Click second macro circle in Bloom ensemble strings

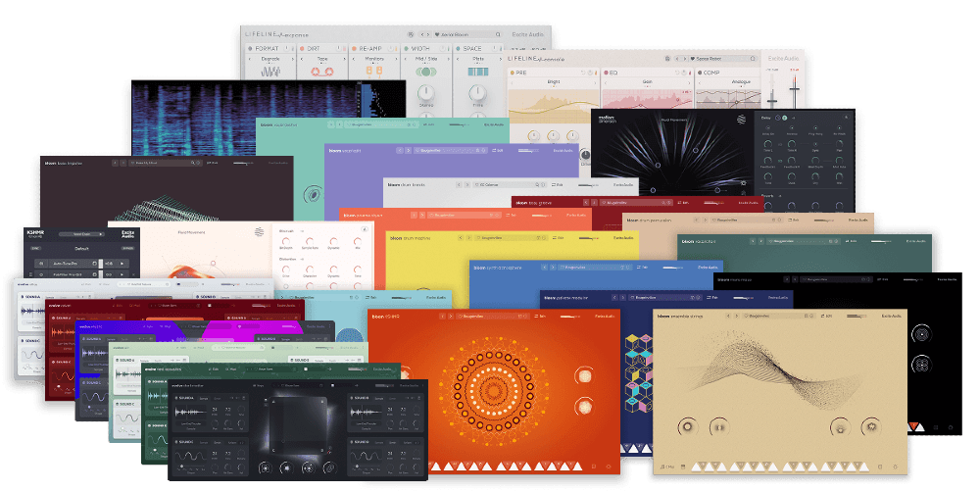tap(720, 428)
